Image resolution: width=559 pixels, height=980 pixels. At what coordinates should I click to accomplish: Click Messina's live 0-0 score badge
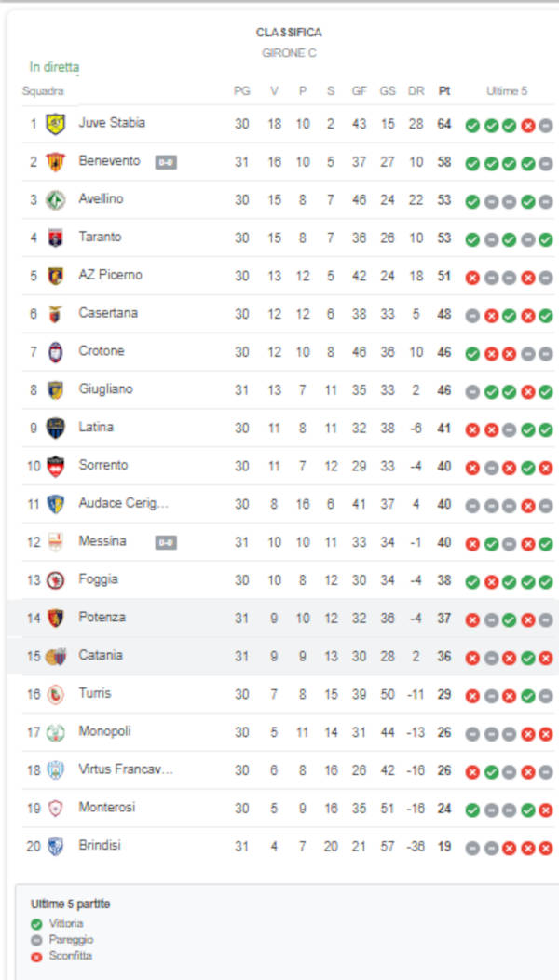(x=166, y=542)
